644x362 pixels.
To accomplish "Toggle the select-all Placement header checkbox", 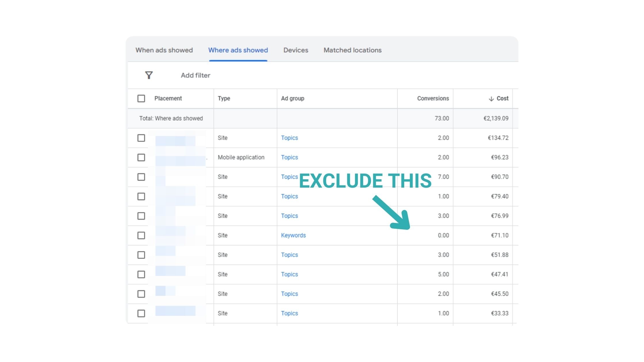I will pos(141,99).
